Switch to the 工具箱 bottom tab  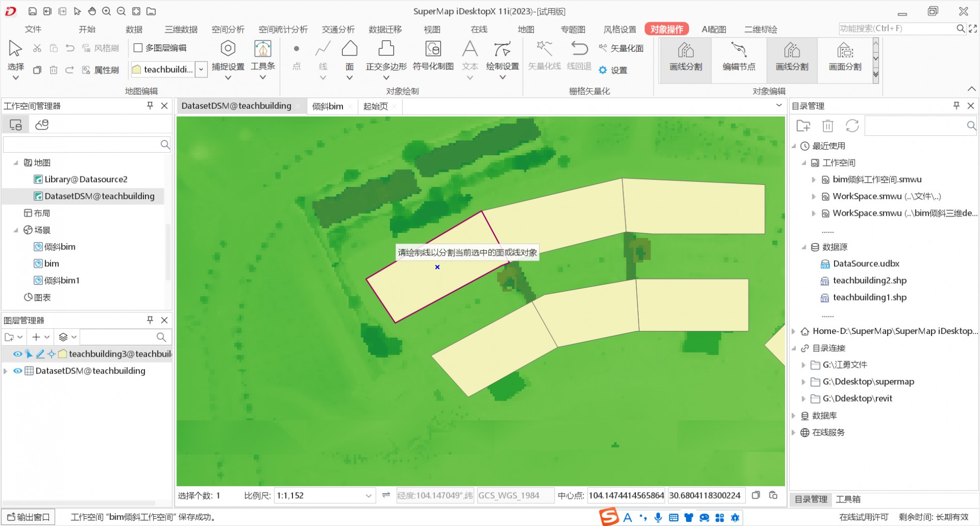click(848, 499)
